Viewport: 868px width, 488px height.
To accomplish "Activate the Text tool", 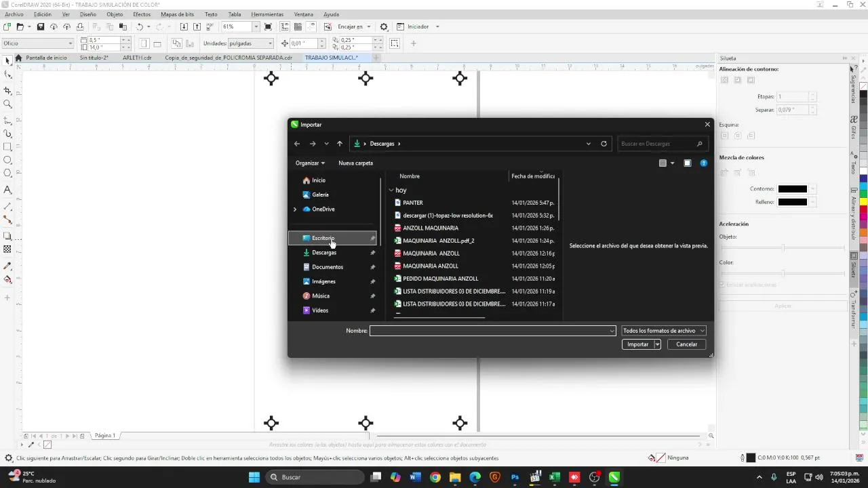I will tap(7, 190).
